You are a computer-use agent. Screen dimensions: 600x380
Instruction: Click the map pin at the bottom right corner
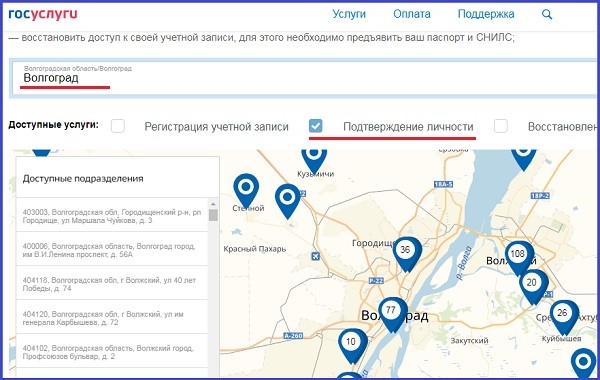[584, 363]
